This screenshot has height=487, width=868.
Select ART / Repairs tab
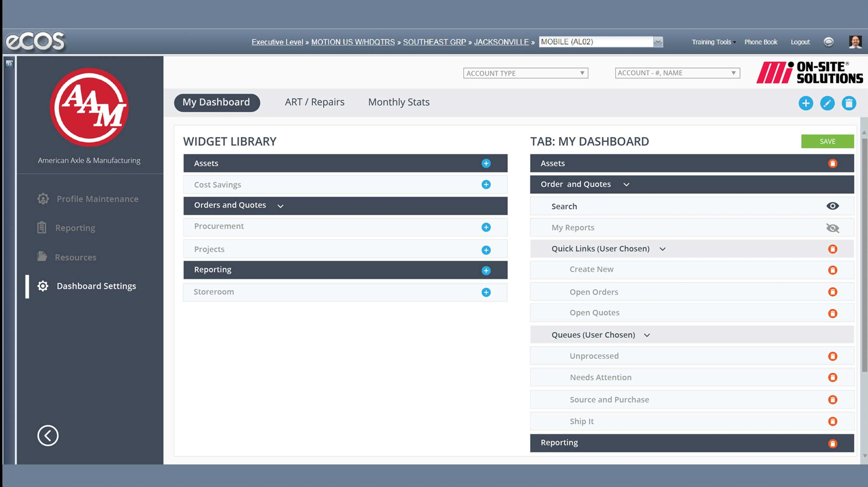[x=314, y=101]
